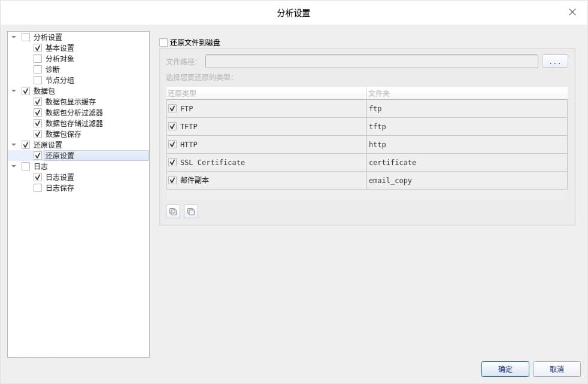Toggle the TFTP restore type checkbox

click(x=172, y=127)
